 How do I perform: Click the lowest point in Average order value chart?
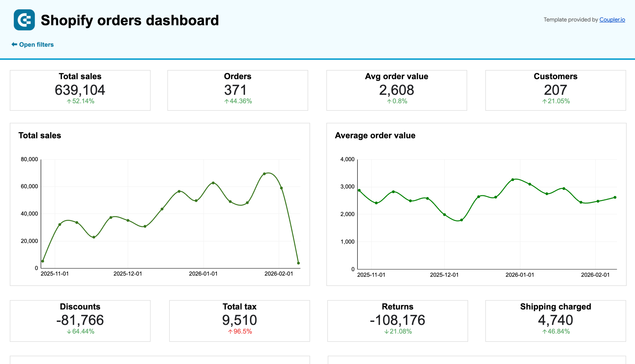(x=461, y=220)
